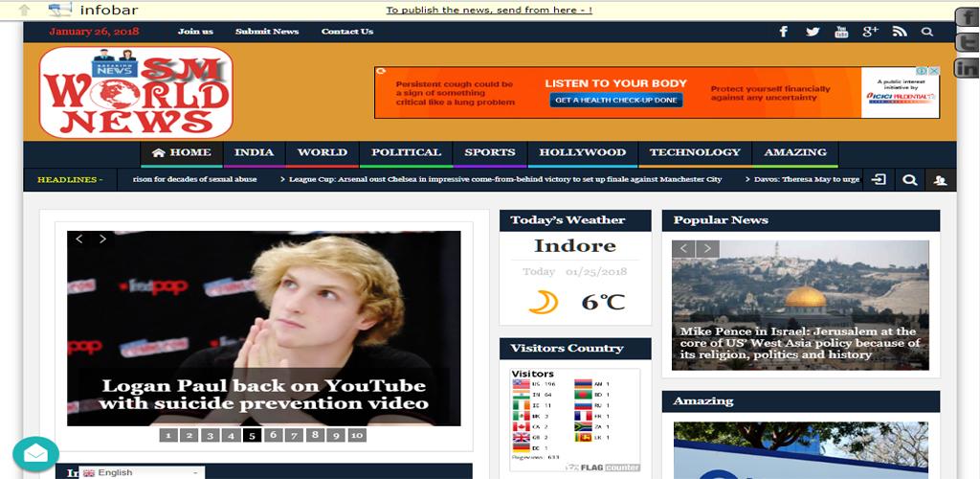This screenshot has width=980, height=479.
Task: Click the 6°C temperature reading
Action: [603, 302]
